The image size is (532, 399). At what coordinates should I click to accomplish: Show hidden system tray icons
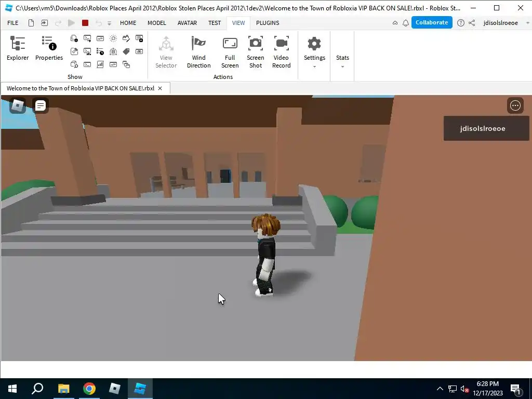pos(440,389)
